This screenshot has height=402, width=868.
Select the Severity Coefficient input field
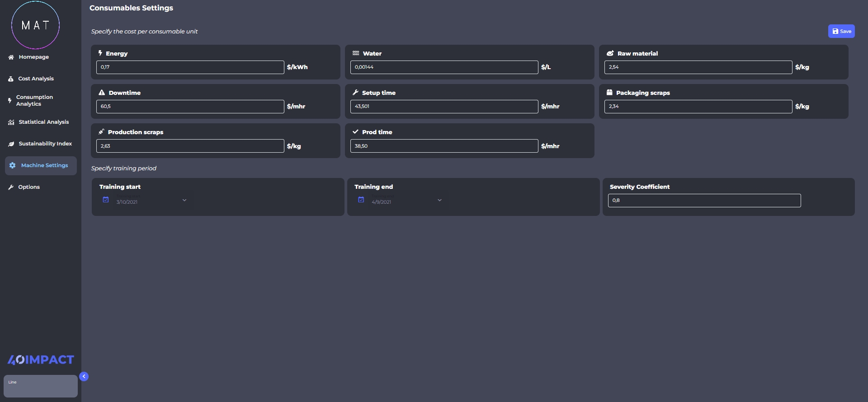[704, 201]
